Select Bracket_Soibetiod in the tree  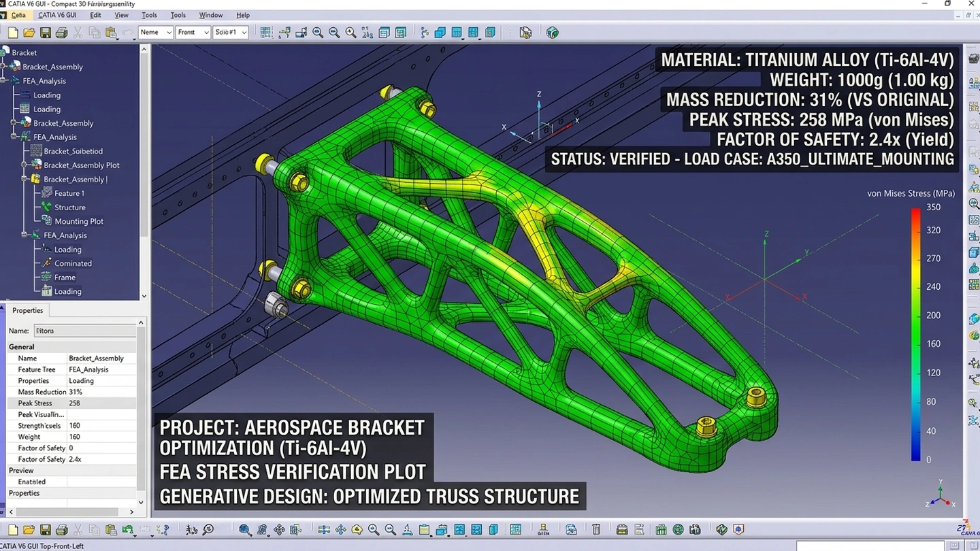[73, 151]
